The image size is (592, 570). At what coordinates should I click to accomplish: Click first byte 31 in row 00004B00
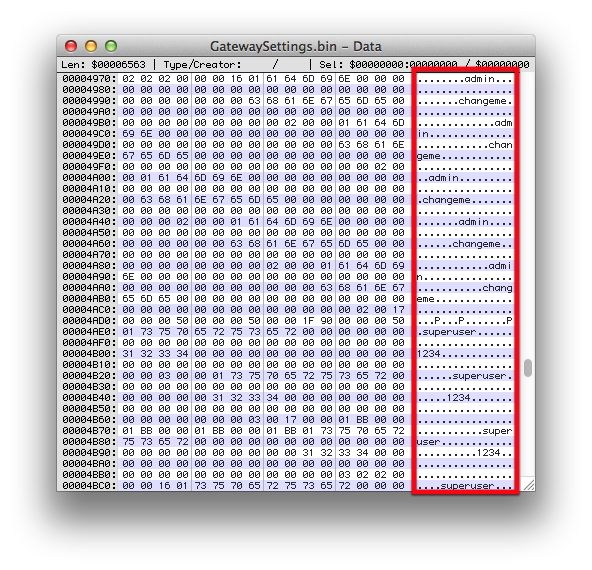click(128, 354)
